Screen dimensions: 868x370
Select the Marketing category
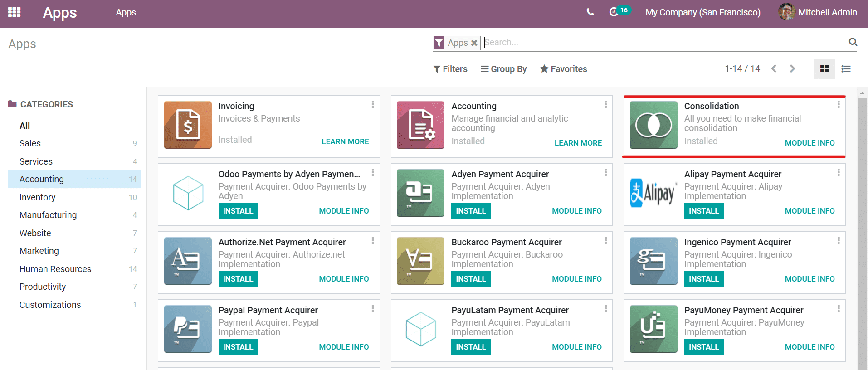point(74,251)
